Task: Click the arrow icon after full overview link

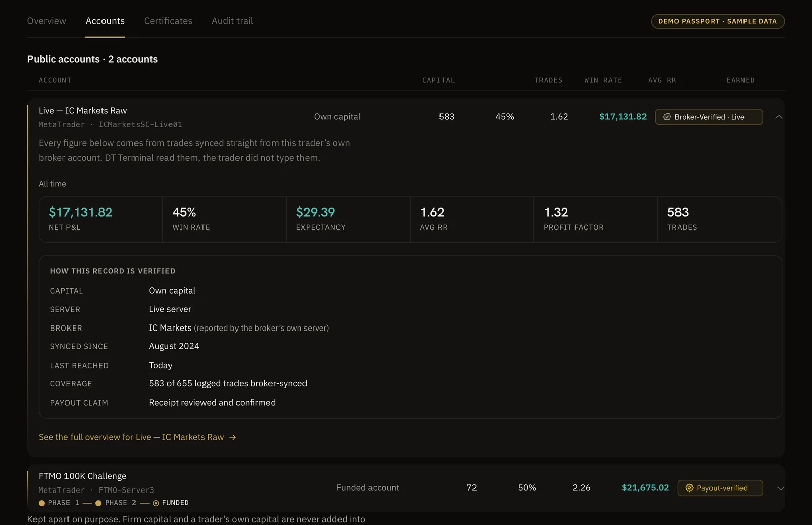Action: [x=233, y=437]
